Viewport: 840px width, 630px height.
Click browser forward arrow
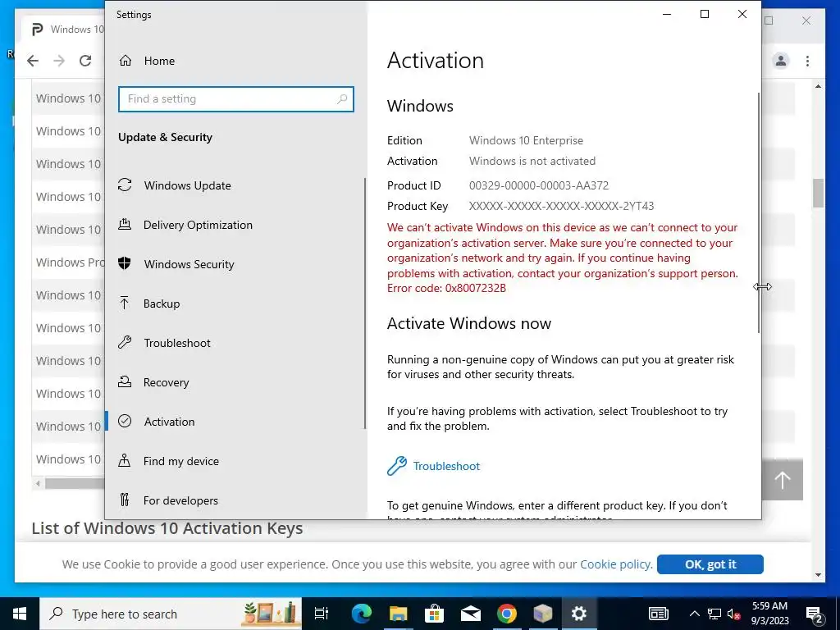59,61
